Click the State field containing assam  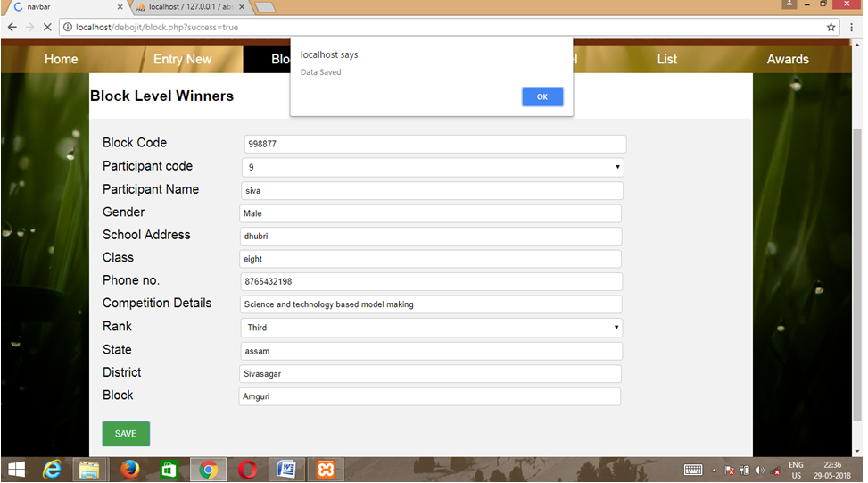(x=432, y=351)
